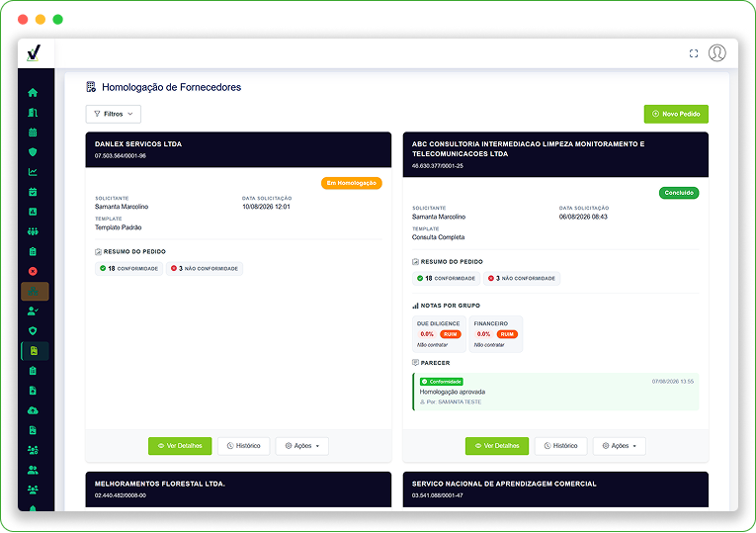The height and width of the screenshot is (533, 756).
Task: Open the clipboard icon below yellow document
Action: [x=33, y=371]
